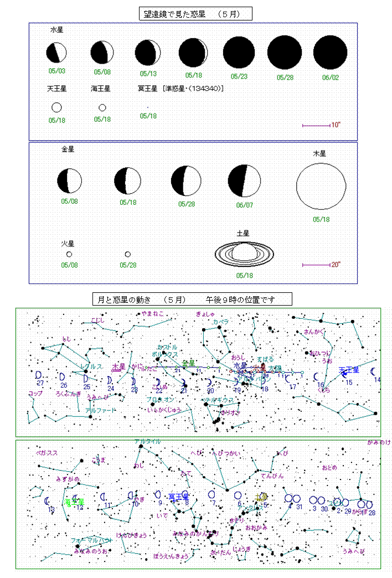The height and width of the screenshot is (578, 392).
Task: Click the やまねこ constellation label
Action: pos(152,314)
